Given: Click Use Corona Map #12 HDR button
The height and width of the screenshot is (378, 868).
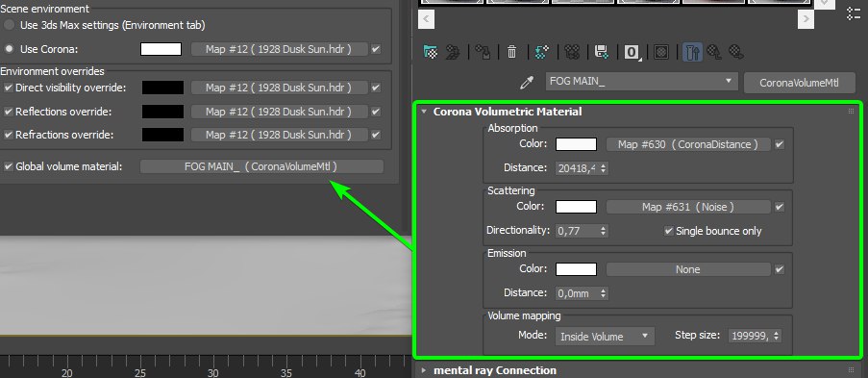Looking at the screenshot, I should (x=279, y=49).
